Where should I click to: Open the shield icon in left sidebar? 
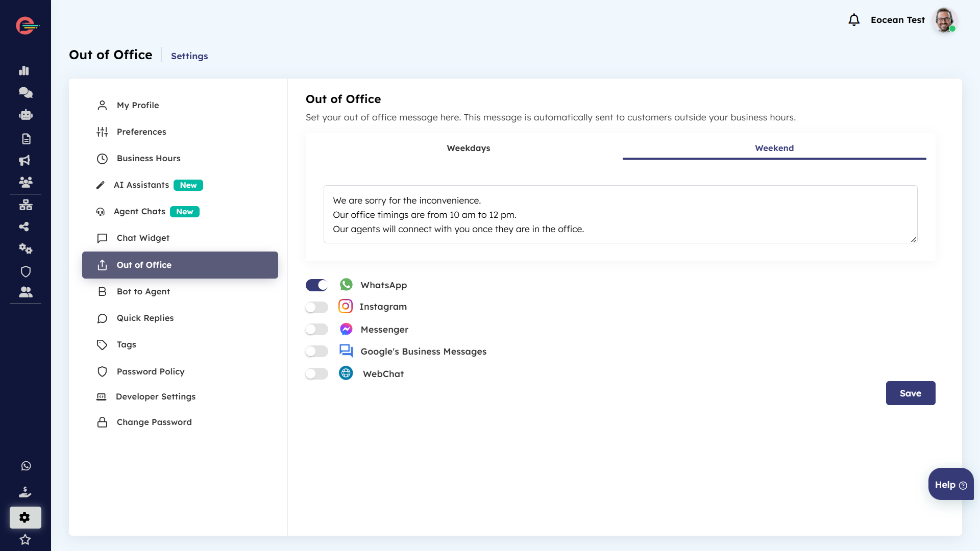pos(26,271)
